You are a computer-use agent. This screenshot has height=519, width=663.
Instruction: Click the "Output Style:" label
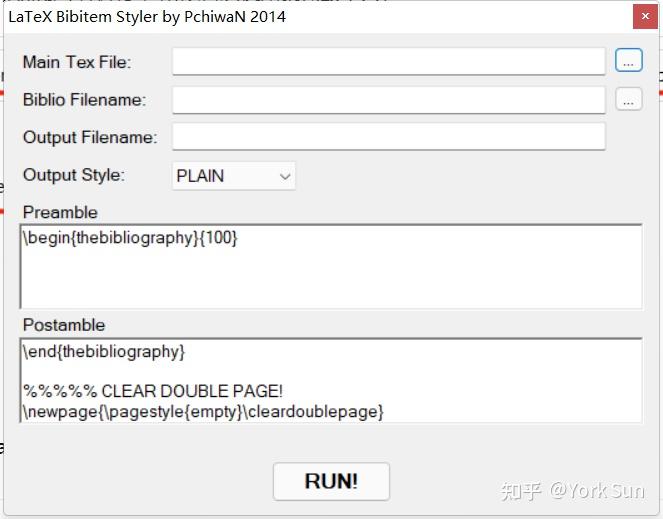click(x=74, y=175)
